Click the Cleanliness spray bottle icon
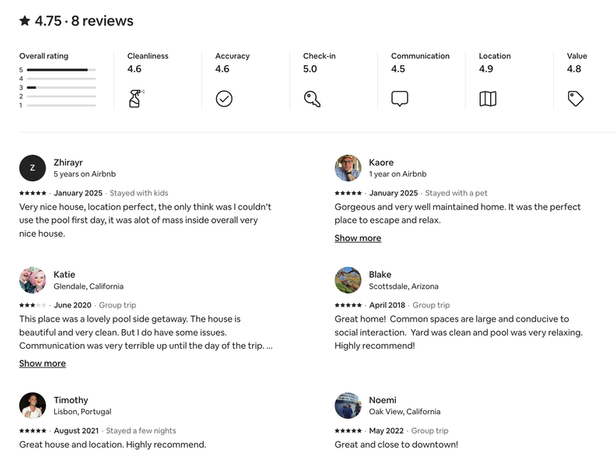Image resolution: width=616 pixels, height=467 pixels. pyautogui.click(x=136, y=98)
